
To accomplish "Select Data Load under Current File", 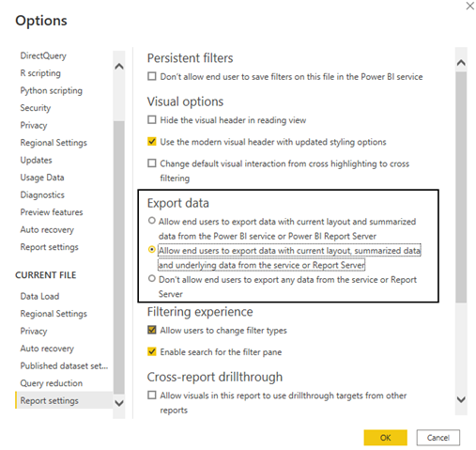I will 39,296.
